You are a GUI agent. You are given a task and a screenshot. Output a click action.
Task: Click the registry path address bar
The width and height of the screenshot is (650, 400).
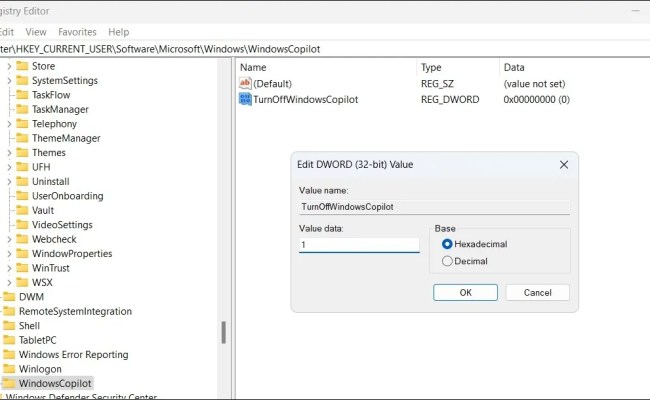coord(325,49)
